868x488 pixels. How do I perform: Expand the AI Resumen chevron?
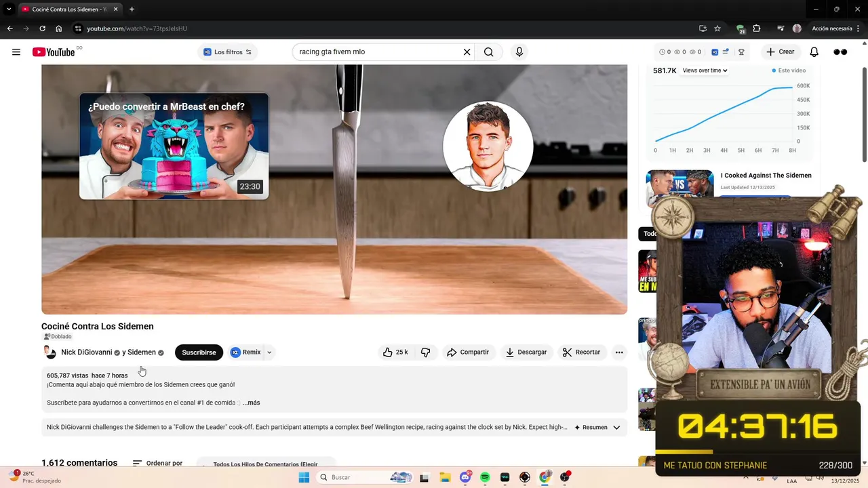click(616, 428)
